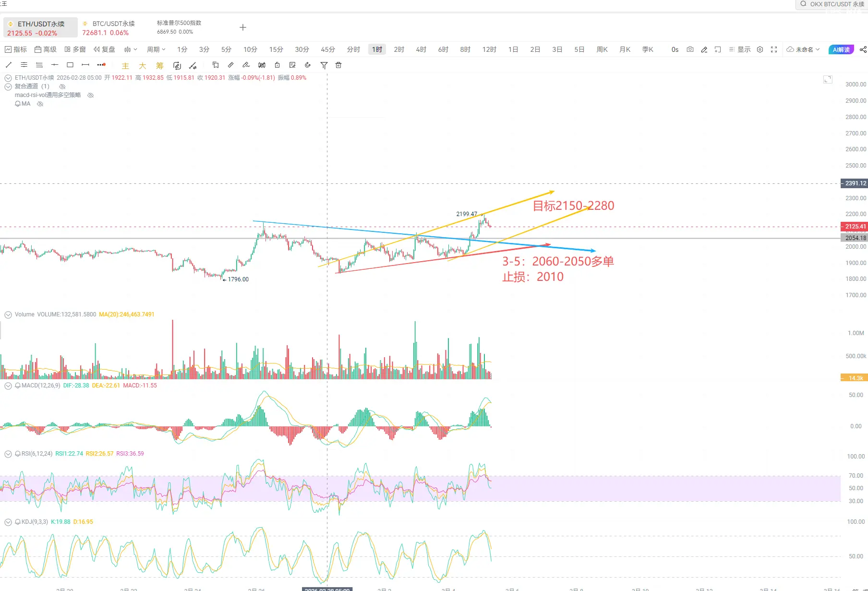868x591 pixels.
Task: Delete drawings with trash icon
Action: [x=338, y=65]
